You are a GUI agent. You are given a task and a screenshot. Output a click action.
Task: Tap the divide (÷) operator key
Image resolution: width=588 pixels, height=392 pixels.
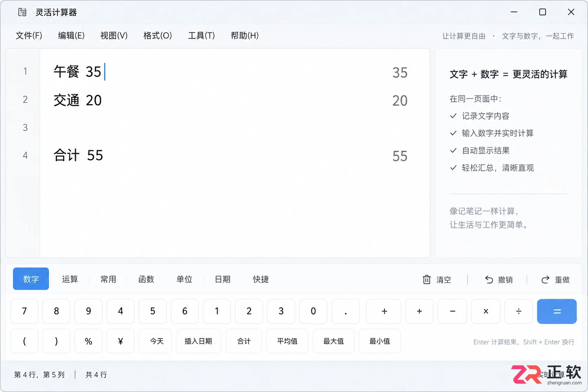tap(519, 311)
